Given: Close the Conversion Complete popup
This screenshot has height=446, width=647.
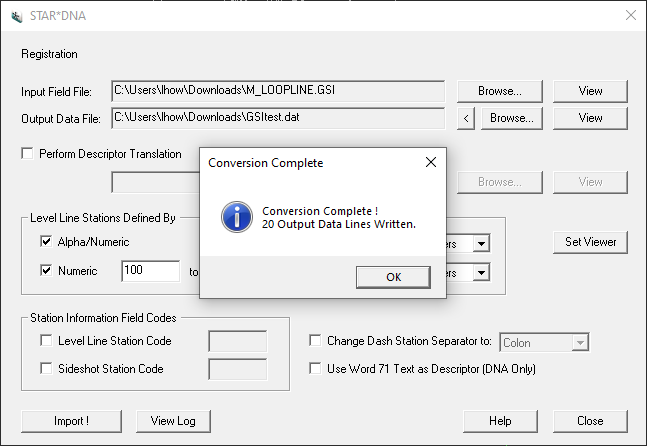Looking at the screenshot, I should (x=431, y=162).
